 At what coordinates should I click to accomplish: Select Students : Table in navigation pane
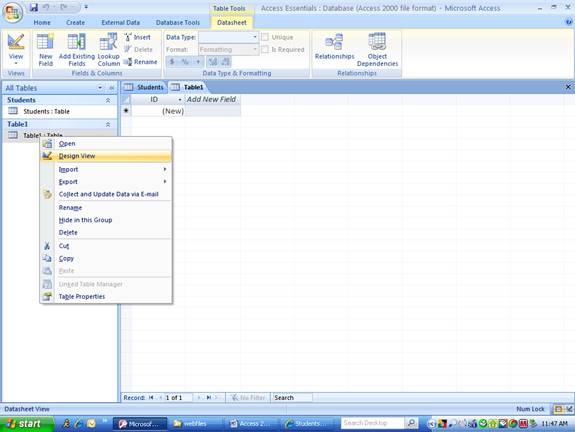(59, 111)
